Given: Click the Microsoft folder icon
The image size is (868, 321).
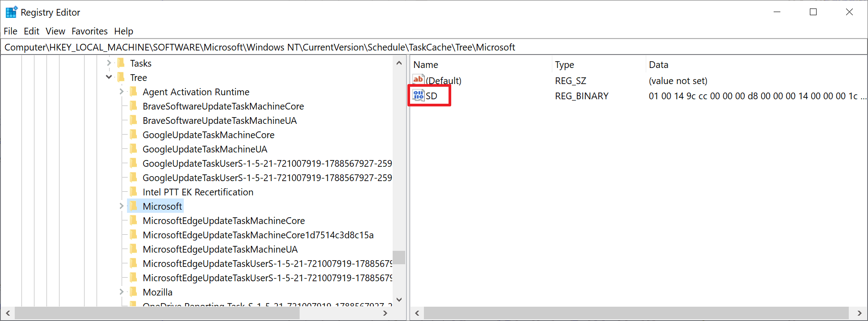Looking at the screenshot, I should [x=133, y=206].
